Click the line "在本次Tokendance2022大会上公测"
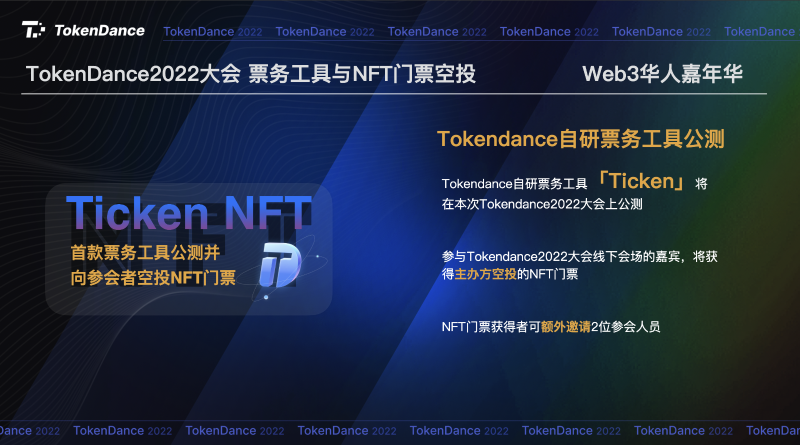Screen dimensions: 800x445 click(x=542, y=204)
